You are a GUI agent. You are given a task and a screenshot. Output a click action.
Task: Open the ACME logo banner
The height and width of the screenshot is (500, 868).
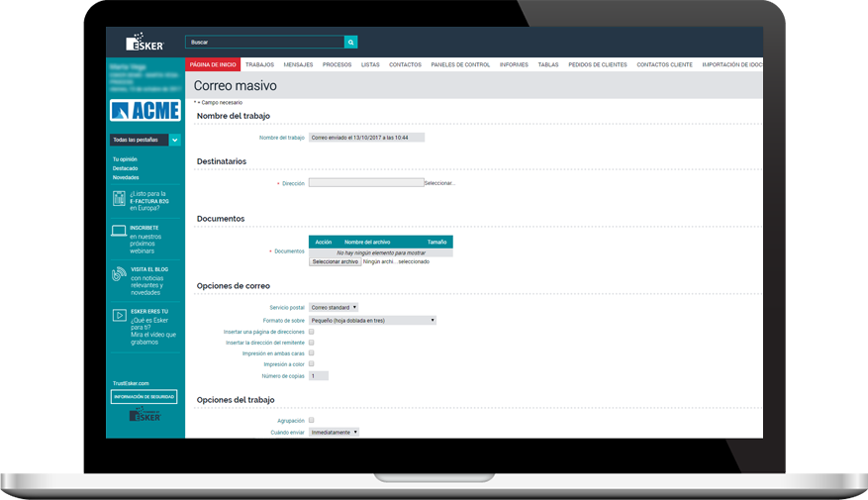tap(145, 111)
